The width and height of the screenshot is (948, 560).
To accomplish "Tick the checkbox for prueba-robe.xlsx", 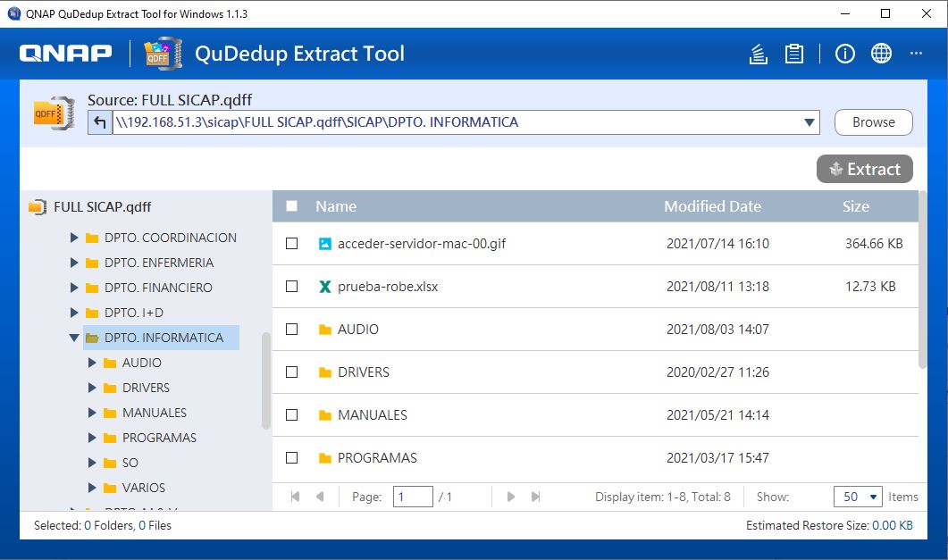I will [x=291, y=287].
